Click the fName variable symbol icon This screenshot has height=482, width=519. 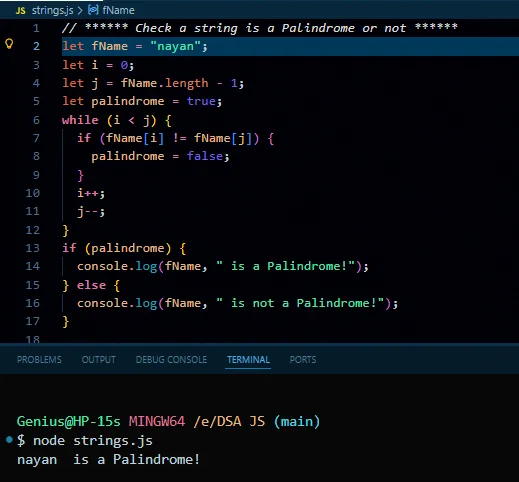pyautogui.click(x=93, y=10)
